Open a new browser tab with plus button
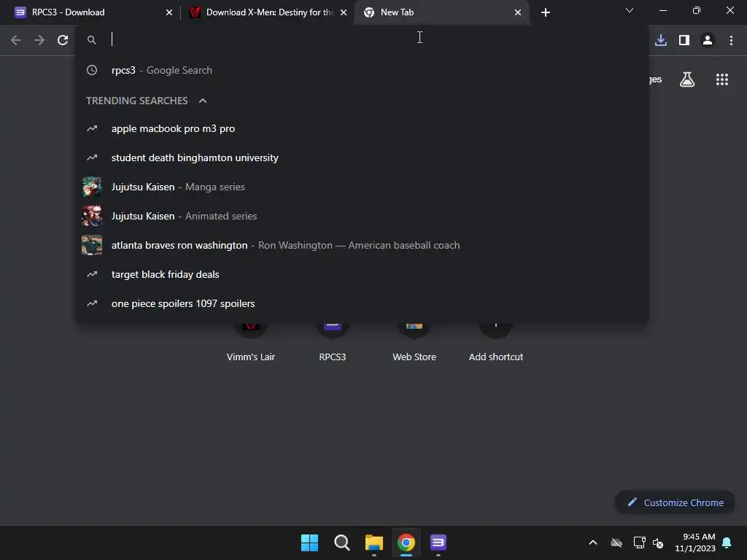747x560 pixels. tap(546, 12)
